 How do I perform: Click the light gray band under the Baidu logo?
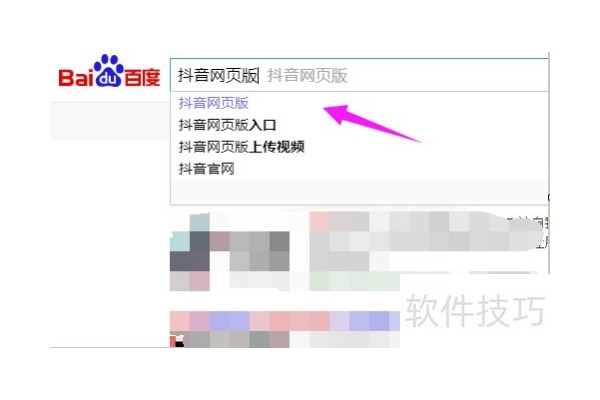(x=110, y=121)
